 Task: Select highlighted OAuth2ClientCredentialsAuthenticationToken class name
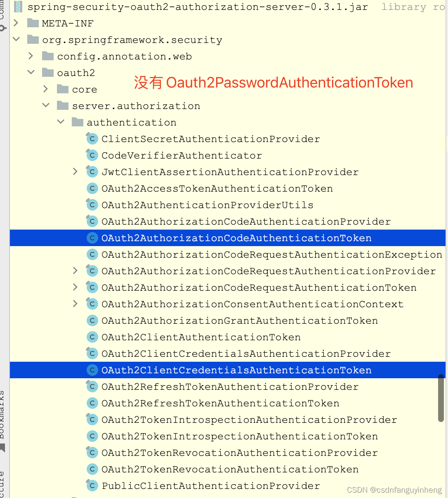click(x=236, y=370)
